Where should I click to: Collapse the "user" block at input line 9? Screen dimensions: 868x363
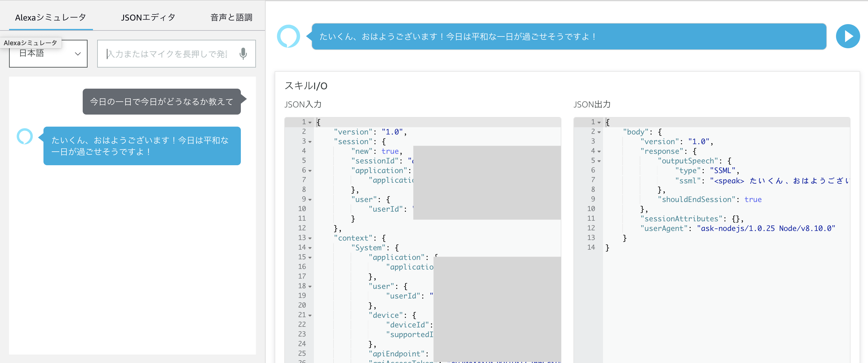[x=310, y=200]
